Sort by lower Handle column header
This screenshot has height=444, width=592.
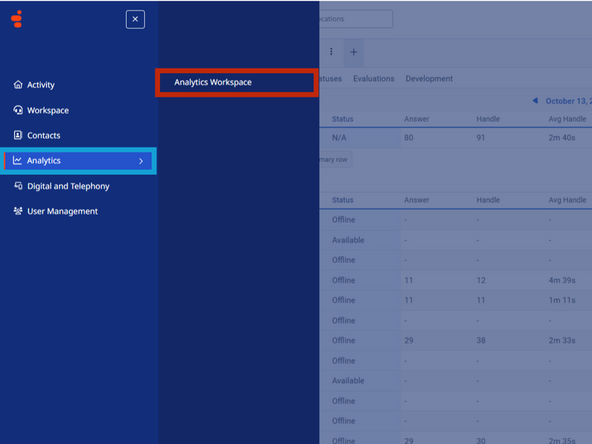pyautogui.click(x=488, y=200)
